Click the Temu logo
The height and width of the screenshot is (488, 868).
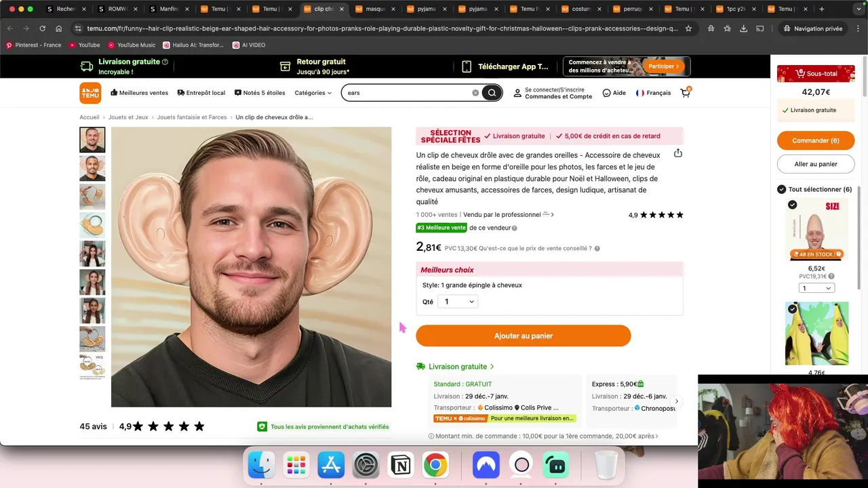[90, 93]
